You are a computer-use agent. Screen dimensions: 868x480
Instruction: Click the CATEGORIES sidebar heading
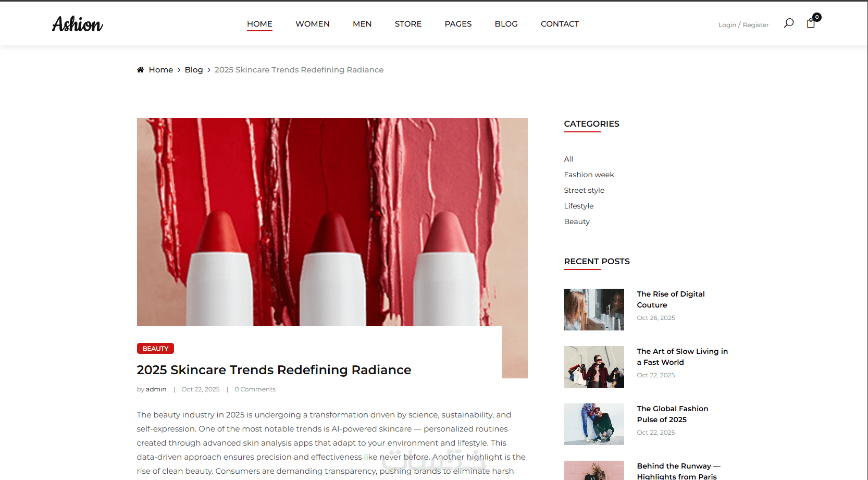coord(592,124)
